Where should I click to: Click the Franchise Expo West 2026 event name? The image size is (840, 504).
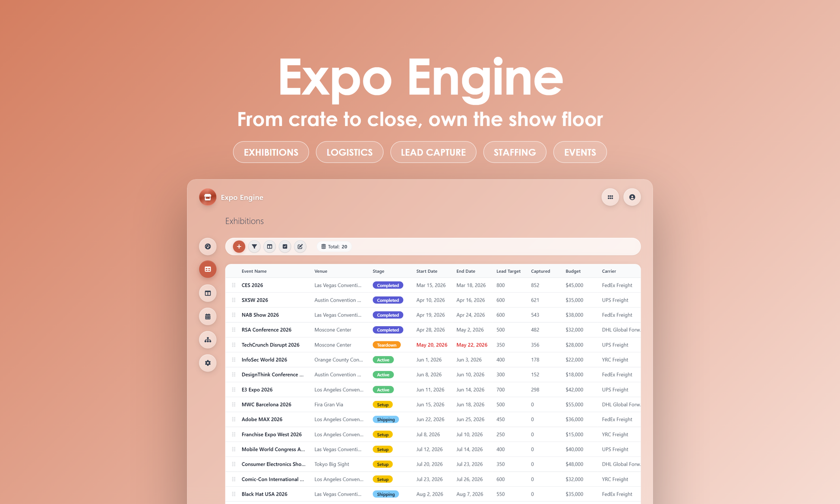(272, 435)
